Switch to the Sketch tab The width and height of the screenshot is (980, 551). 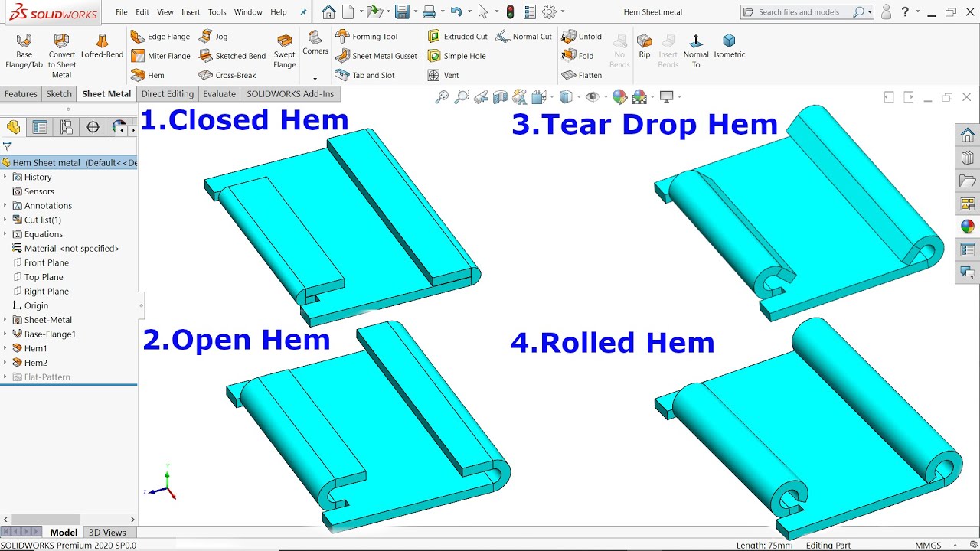[59, 94]
